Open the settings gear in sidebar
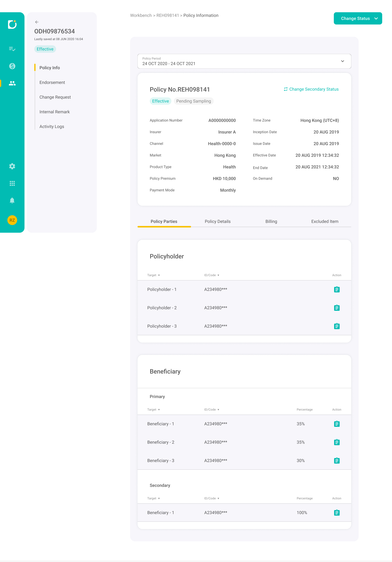392x562 pixels. pyautogui.click(x=12, y=166)
